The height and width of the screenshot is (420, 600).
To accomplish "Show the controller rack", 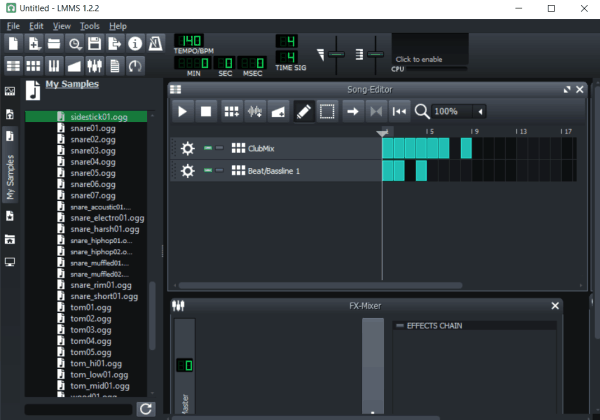I will coord(135,66).
